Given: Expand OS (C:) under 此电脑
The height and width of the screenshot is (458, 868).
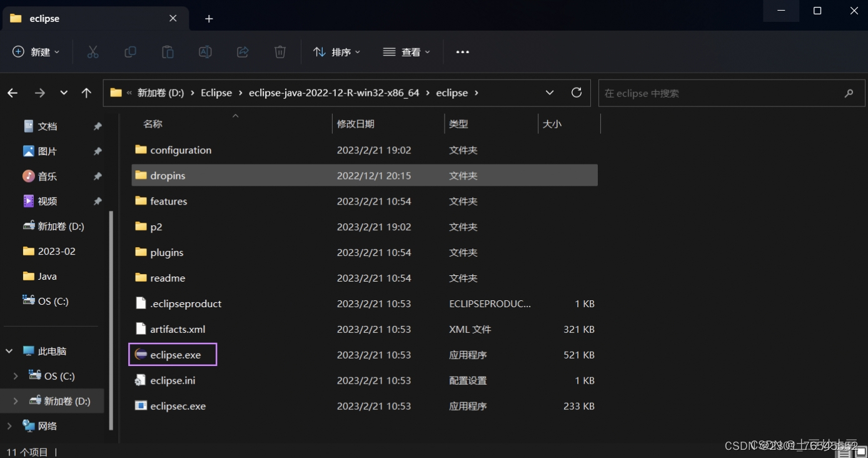Looking at the screenshot, I should coord(16,376).
